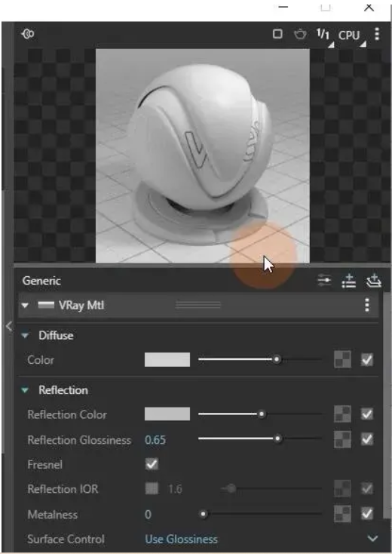This screenshot has width=392, height=554.
Task: Disable the Diffuse Color texture checkbox
Action: (x=367, y=360)
